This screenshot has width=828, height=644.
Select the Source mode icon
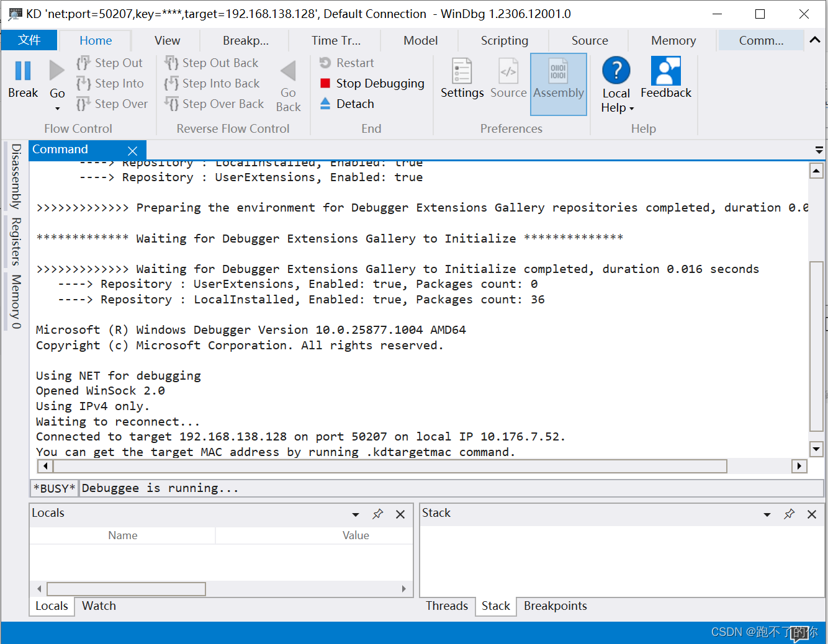click(508, 71)
